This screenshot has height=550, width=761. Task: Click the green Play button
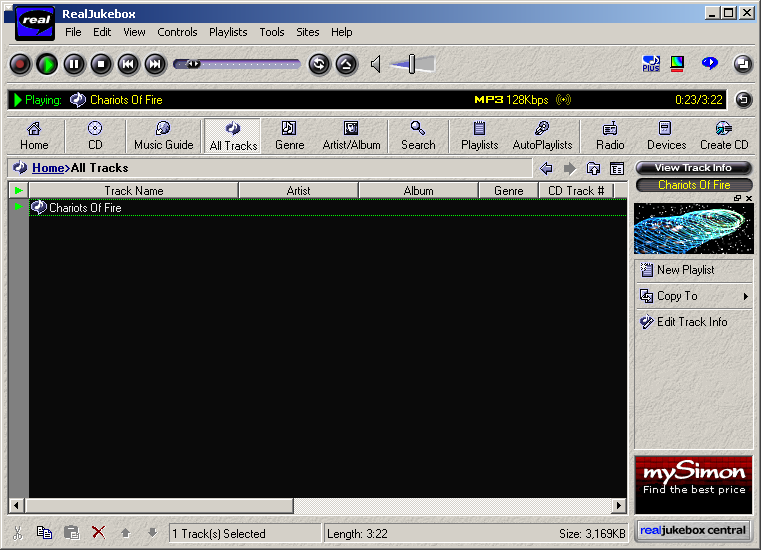click(47, 64)
